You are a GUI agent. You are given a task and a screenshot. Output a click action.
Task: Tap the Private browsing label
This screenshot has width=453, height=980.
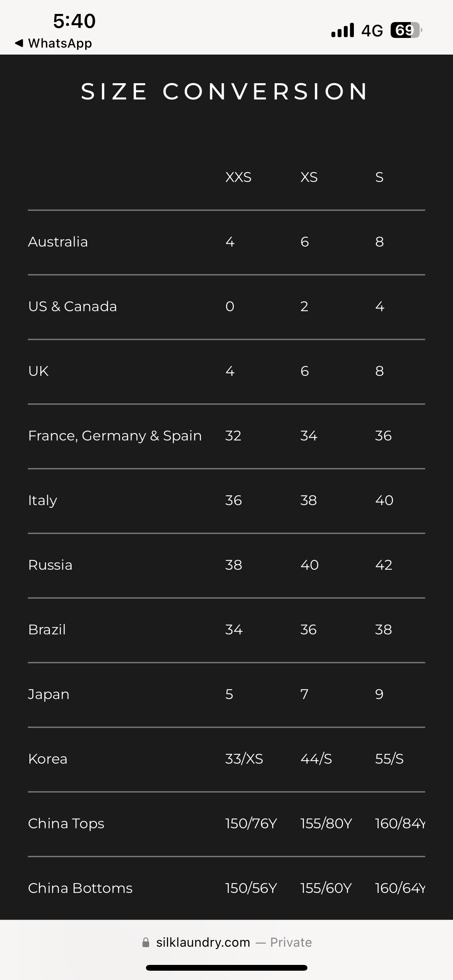291,942
